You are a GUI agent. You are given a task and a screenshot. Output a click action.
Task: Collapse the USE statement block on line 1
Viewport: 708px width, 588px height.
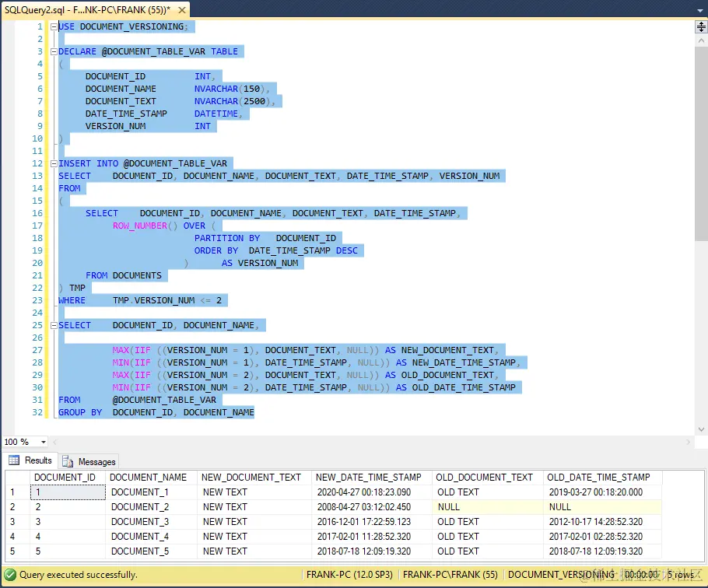tap(54, 26)
